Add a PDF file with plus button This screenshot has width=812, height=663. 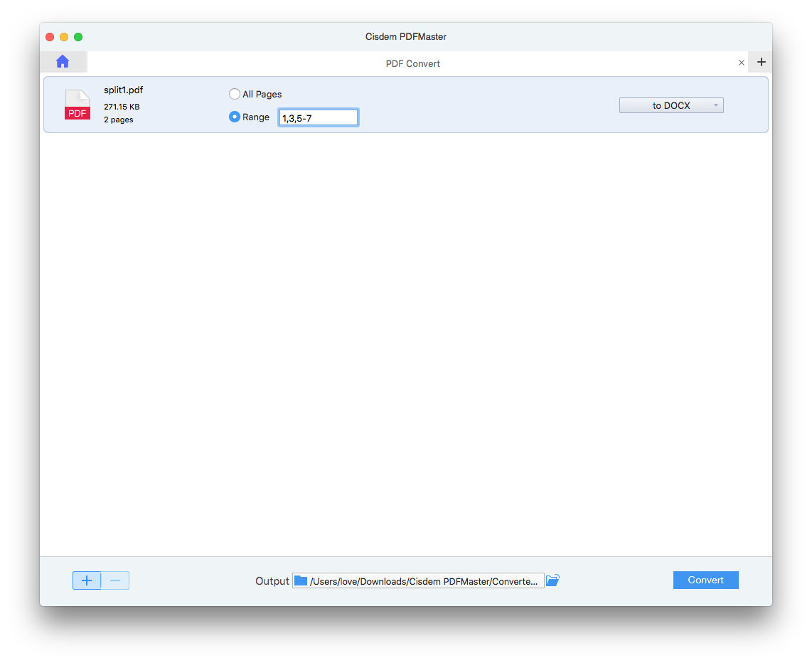(x=87, y=580)
